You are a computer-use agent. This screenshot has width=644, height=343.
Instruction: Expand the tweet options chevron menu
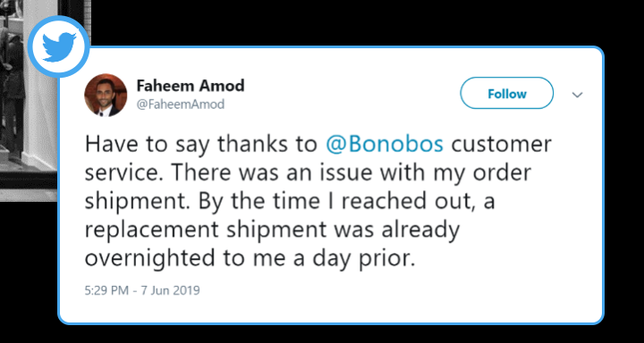[578, 96]
